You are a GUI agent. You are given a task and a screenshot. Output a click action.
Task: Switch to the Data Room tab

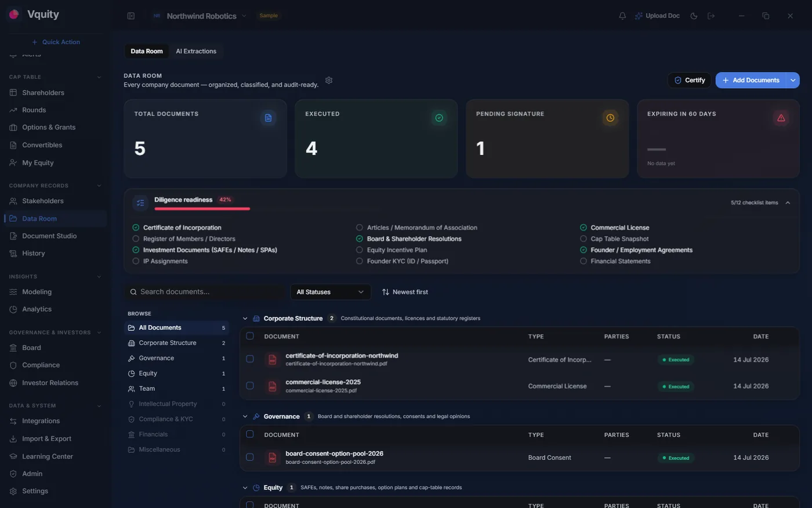147,51
